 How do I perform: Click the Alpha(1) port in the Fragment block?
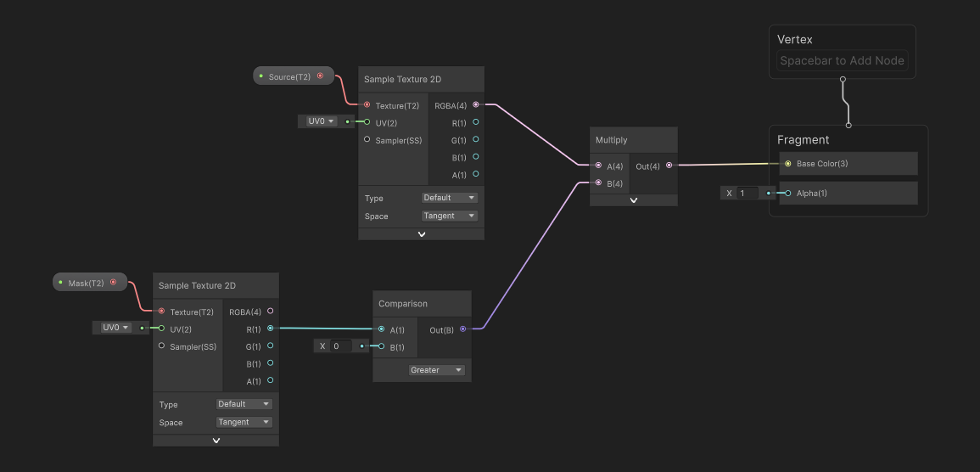click(x=788, y=193)
